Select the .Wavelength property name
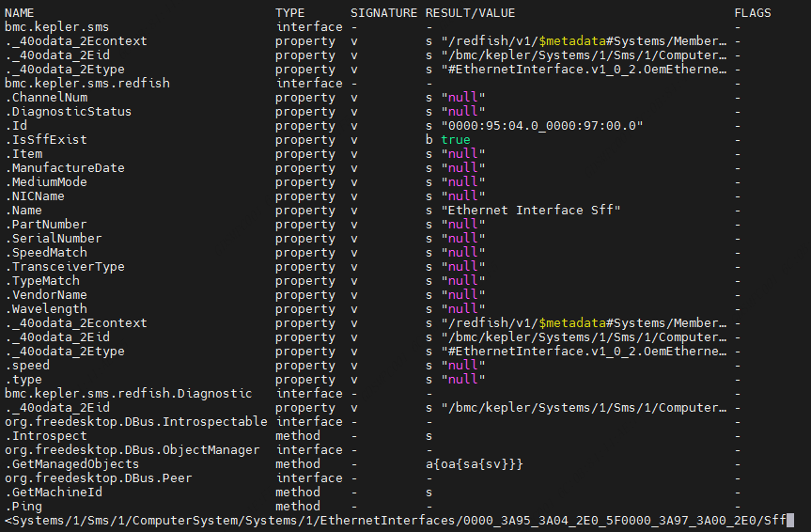The width and height of the screenshot is (811, 532). 46,309
